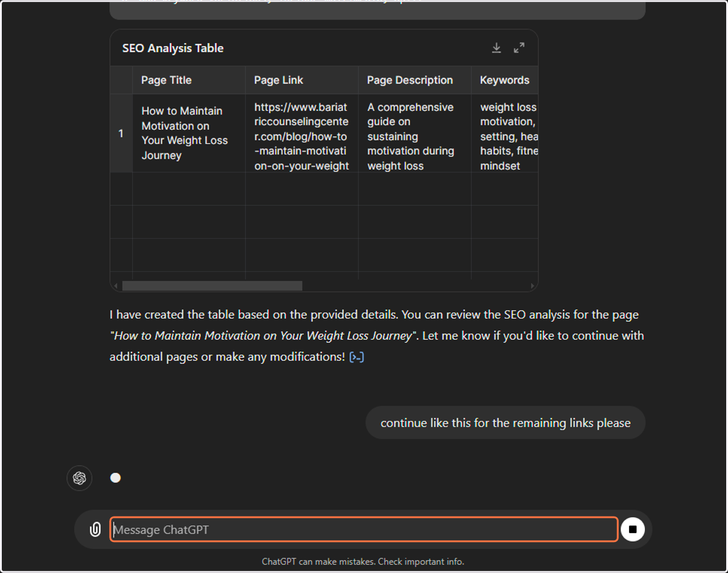Click the table's scroll-right arrow
Screen dimensions: 728x573
point(533,286)
